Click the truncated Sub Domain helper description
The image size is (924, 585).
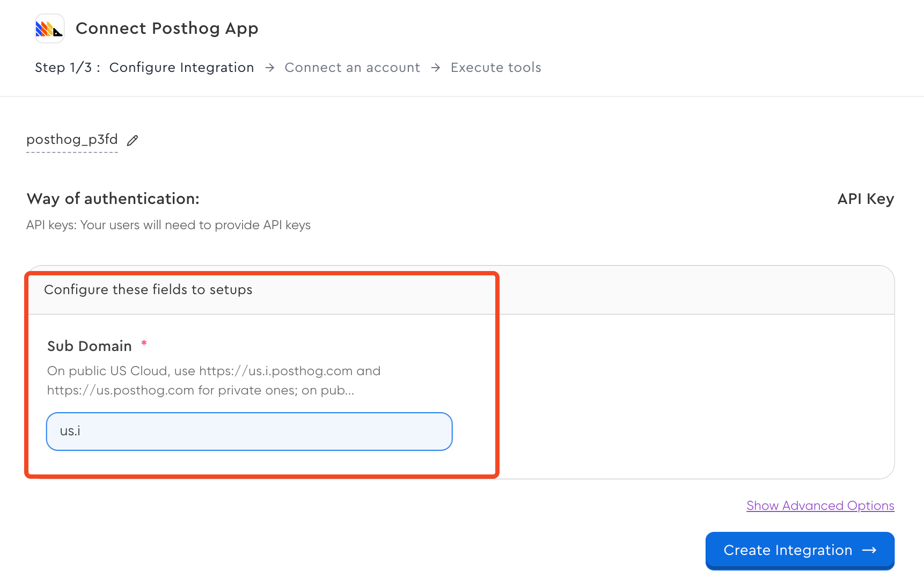click(x=214, y=380)
